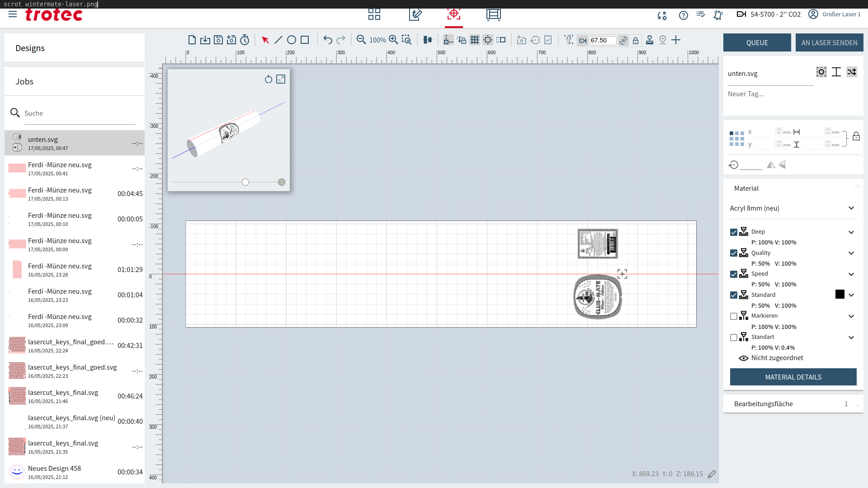
Task: Collapse the Material panel
Action: (857, 186)
